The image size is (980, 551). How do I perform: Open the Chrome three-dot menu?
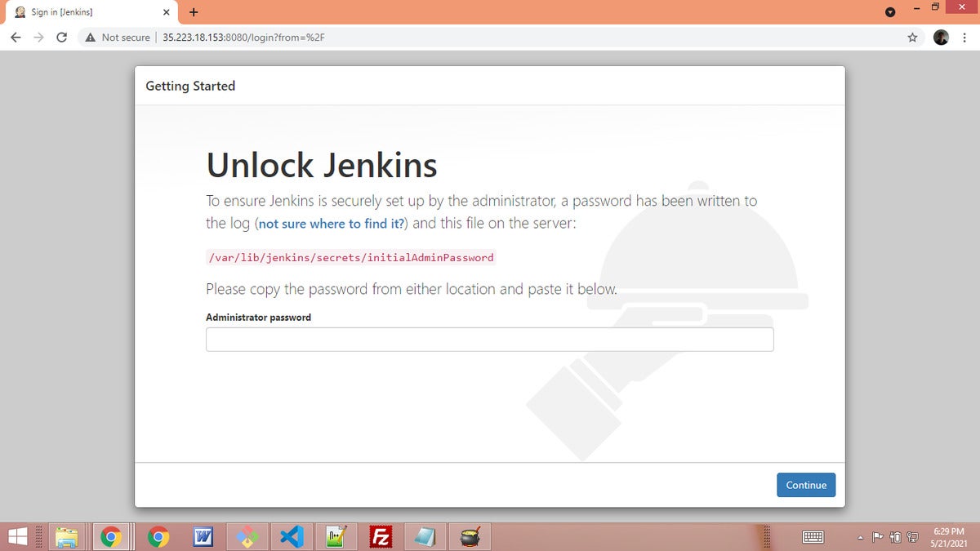965,38
